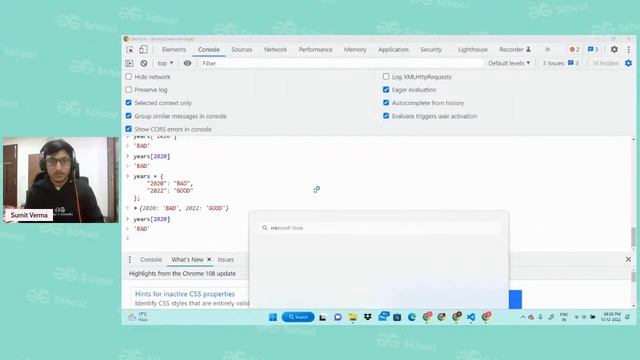Launch Dropbox from the taskbar
This screenshot has height=360, width=640.
coord(367,317)
